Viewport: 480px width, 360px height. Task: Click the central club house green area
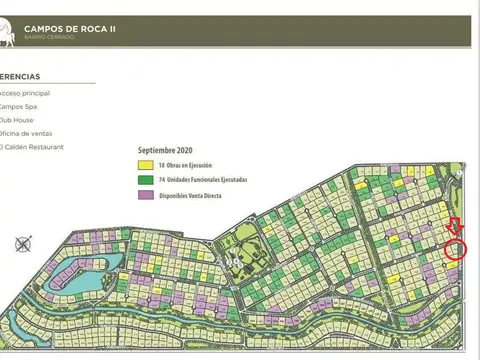coord(245,253)
